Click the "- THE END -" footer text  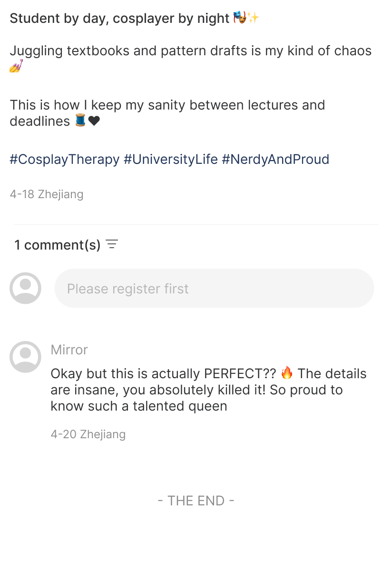pyautogui.click(x=196, y=501)
